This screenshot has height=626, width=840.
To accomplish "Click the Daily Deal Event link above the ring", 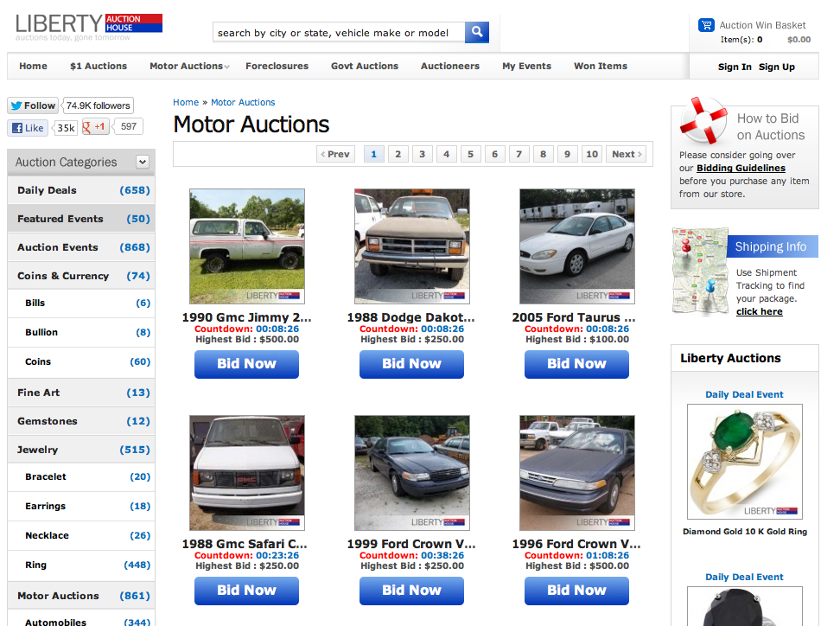I will (744, 394).
